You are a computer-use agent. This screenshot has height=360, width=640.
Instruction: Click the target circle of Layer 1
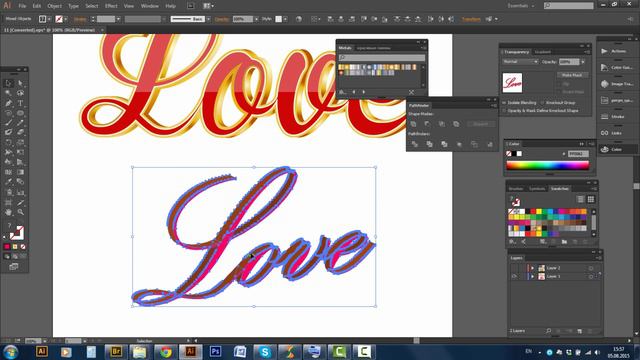tap(591, 276)
